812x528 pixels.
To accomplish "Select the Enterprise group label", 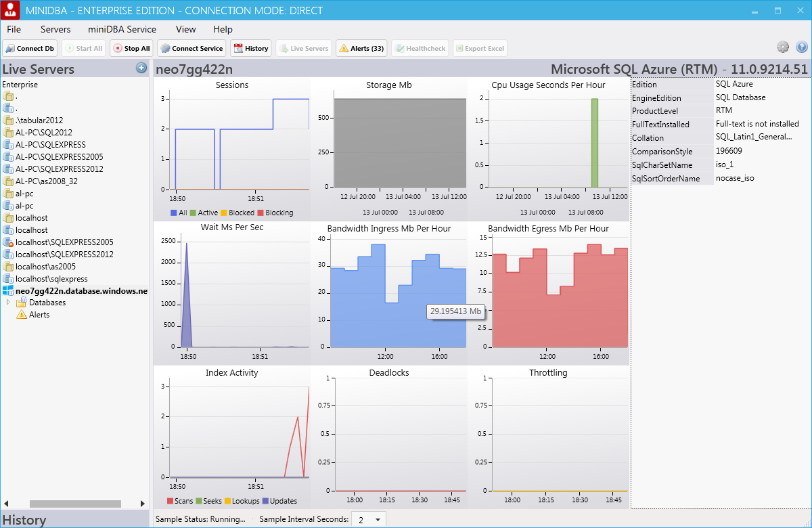I will click(20, 85).
